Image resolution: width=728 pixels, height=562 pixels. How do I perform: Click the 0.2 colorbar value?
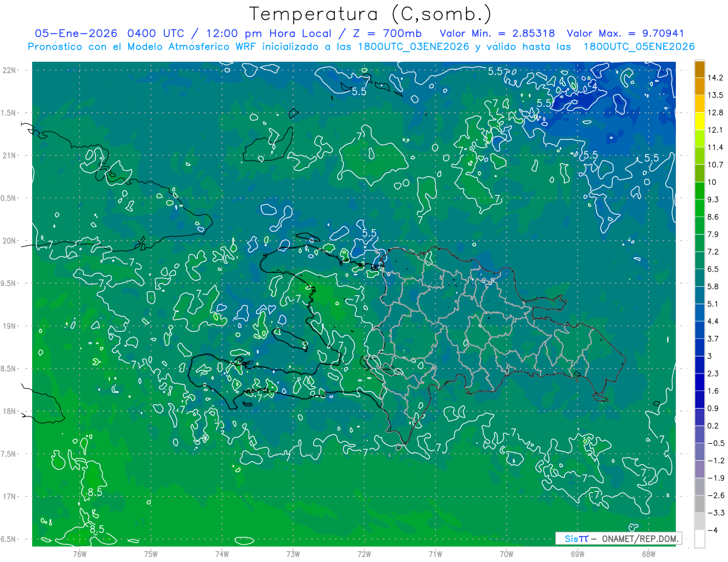pos(713,426)
